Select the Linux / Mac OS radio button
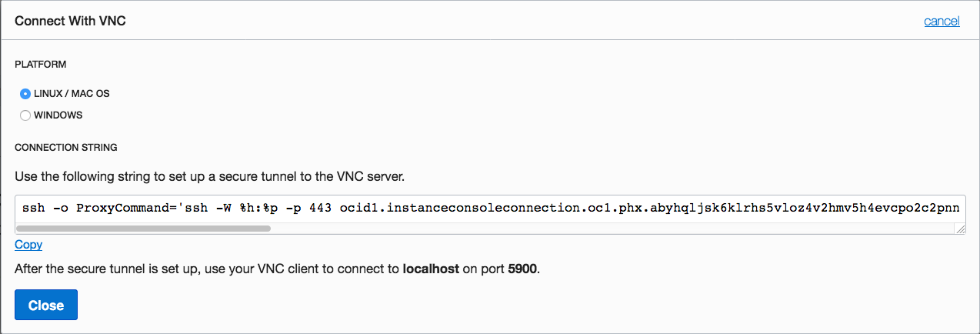 pyautogui.click(x=25, y=94)
